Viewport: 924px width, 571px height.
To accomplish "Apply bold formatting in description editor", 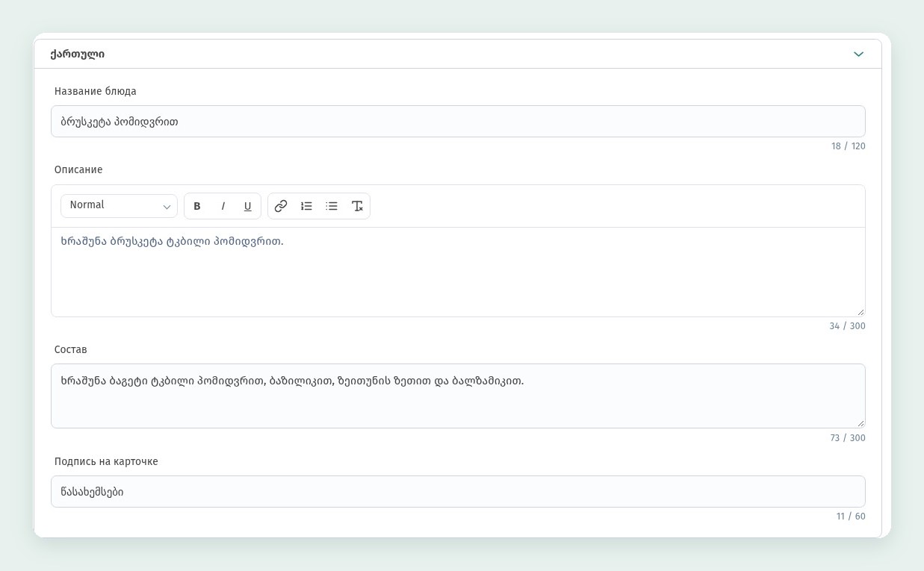I will tap(197, 206).
